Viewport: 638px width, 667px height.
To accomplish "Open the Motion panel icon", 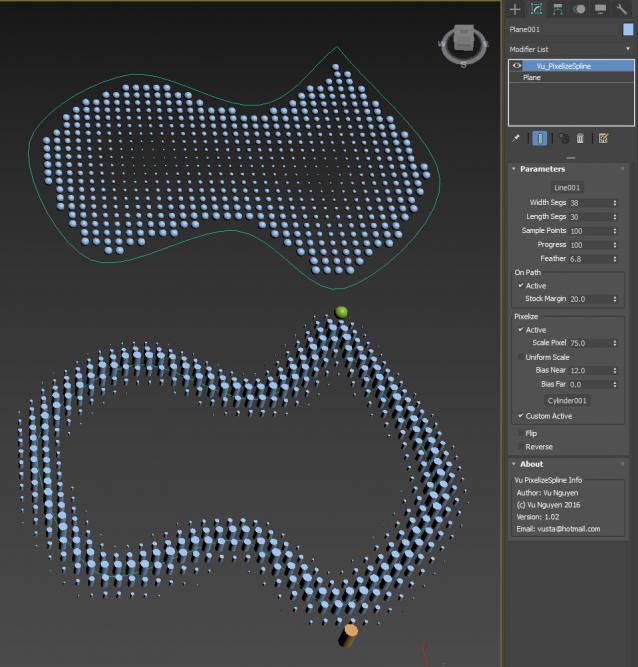I will 580,9.
